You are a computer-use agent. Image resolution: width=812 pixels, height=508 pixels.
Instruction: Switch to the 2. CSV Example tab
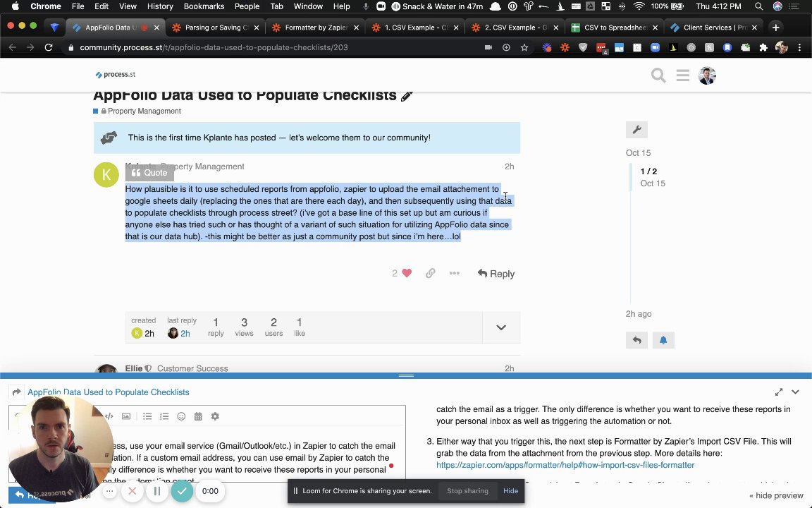pos(515,28)
